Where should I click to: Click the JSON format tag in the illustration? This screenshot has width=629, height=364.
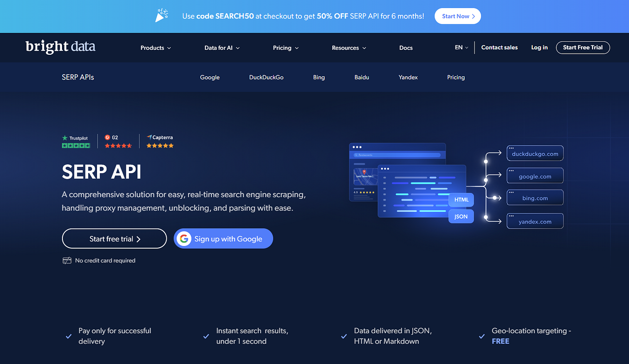tap(461, 216)
